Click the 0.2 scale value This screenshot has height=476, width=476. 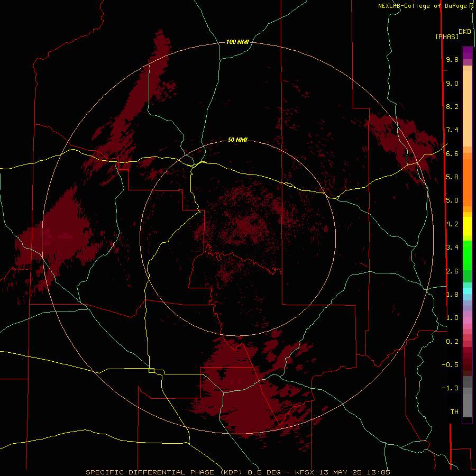click(452, 342)
